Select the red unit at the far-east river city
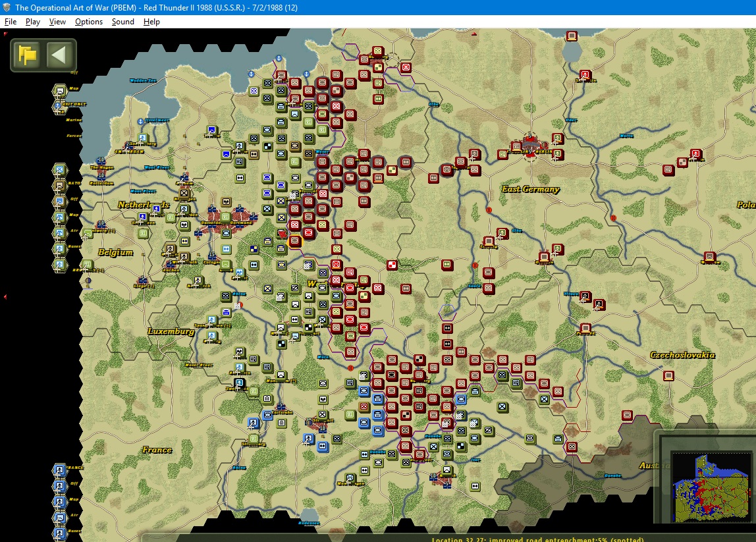 709,257
